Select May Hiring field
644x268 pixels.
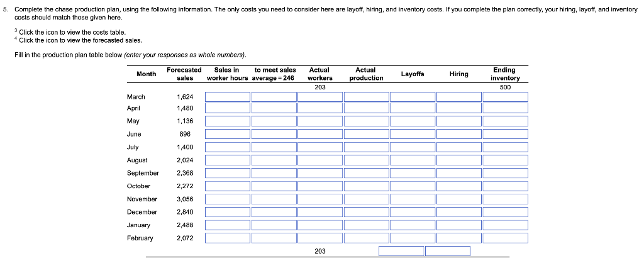coord(458,121)
